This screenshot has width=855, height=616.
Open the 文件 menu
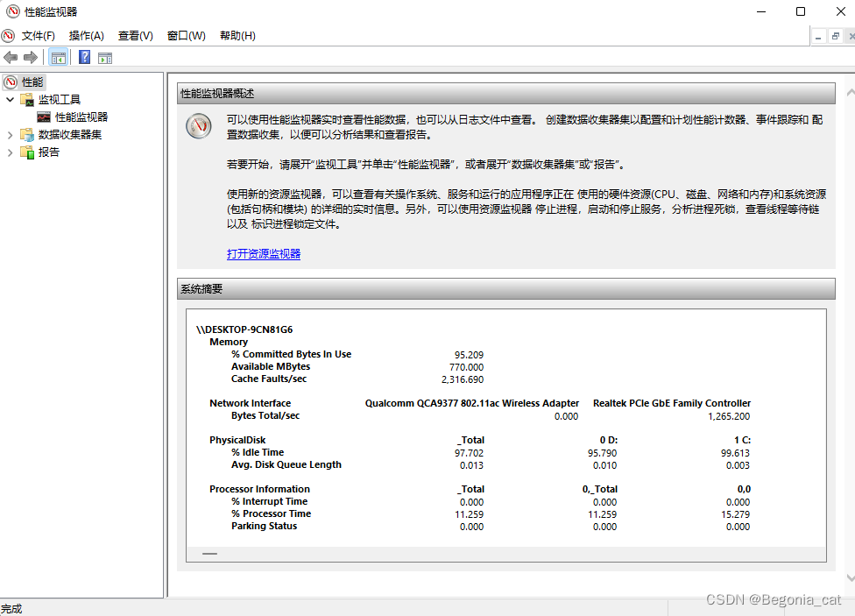click(x=38, y=35)
